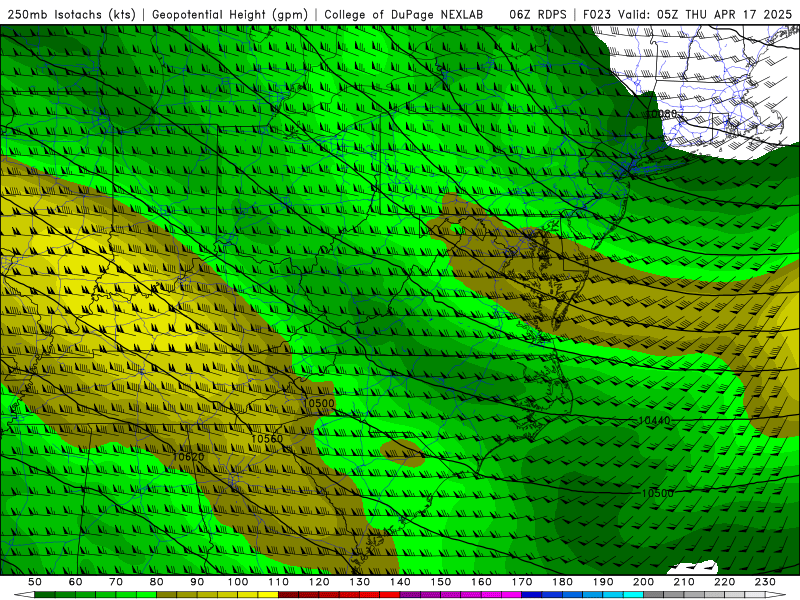The image size is (800, 600).
Task: Click the 120 value on the color scale
Action: [x=319, y=582]
